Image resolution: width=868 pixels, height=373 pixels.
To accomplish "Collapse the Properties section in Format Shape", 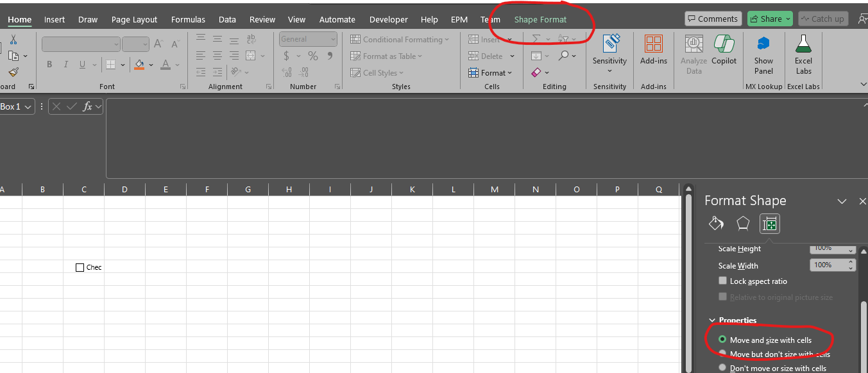I will click(711, 320).
